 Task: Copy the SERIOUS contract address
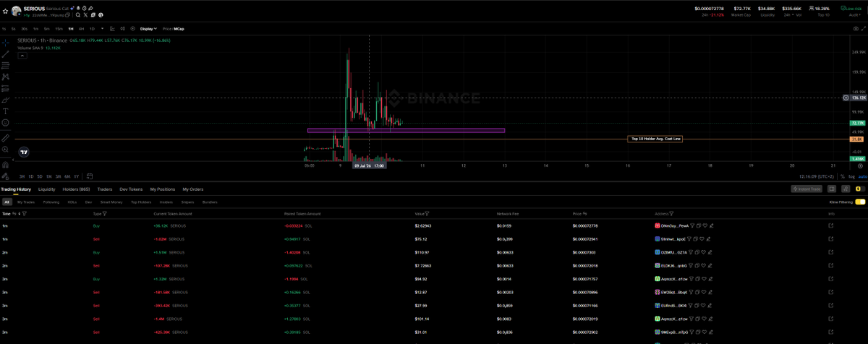pyautogui.click(x=67, y=15)
